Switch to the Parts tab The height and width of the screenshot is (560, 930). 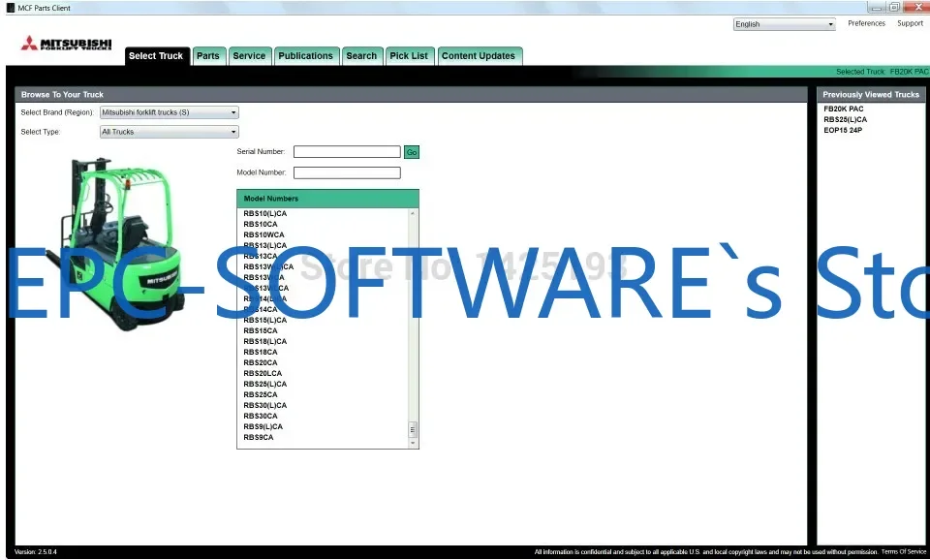[208, 56]
